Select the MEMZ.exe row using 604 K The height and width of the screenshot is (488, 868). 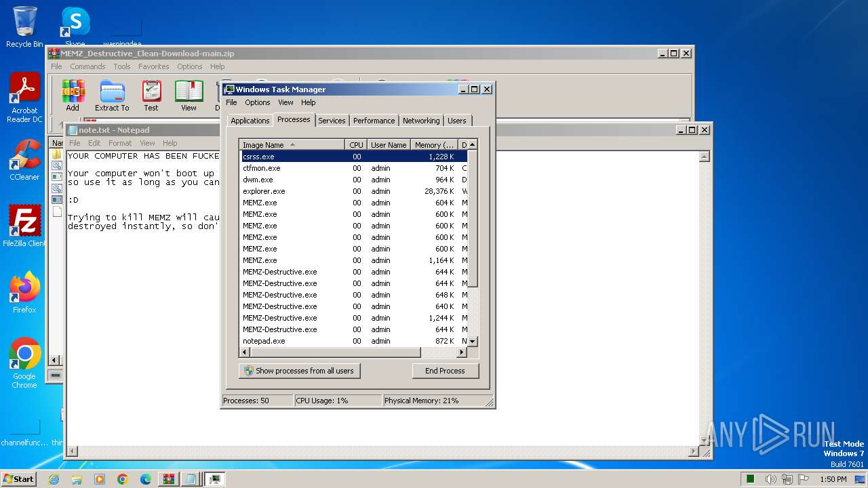pos(353,203)
